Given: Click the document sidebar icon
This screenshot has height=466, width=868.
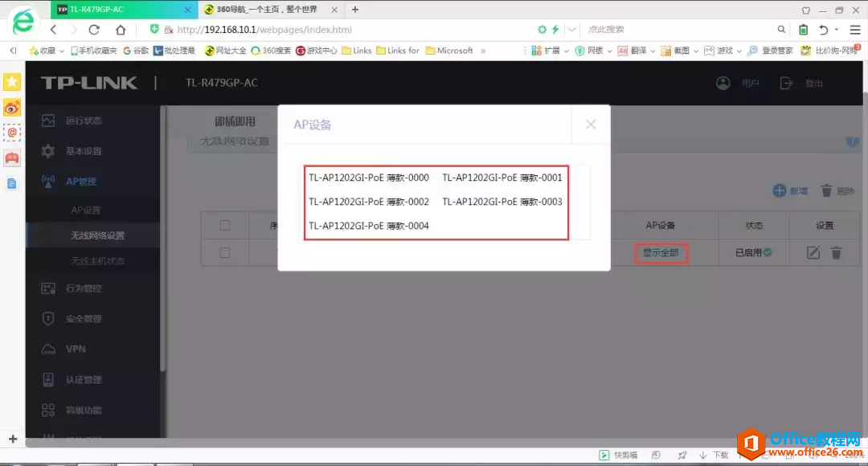Looking at the screenshot, I should click(12, 184).
